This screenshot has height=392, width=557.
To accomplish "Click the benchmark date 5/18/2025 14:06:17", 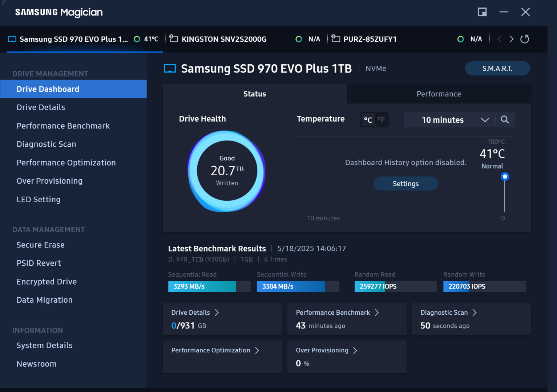I will click(312, 249).
